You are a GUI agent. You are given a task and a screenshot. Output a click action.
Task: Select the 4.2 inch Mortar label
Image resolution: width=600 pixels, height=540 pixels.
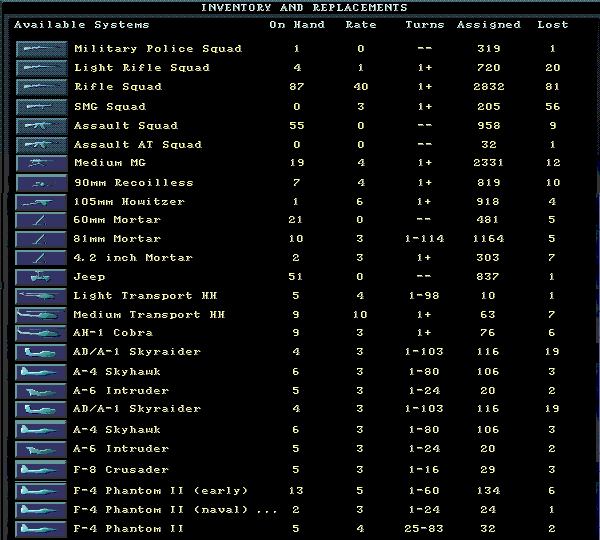[133, 258]
